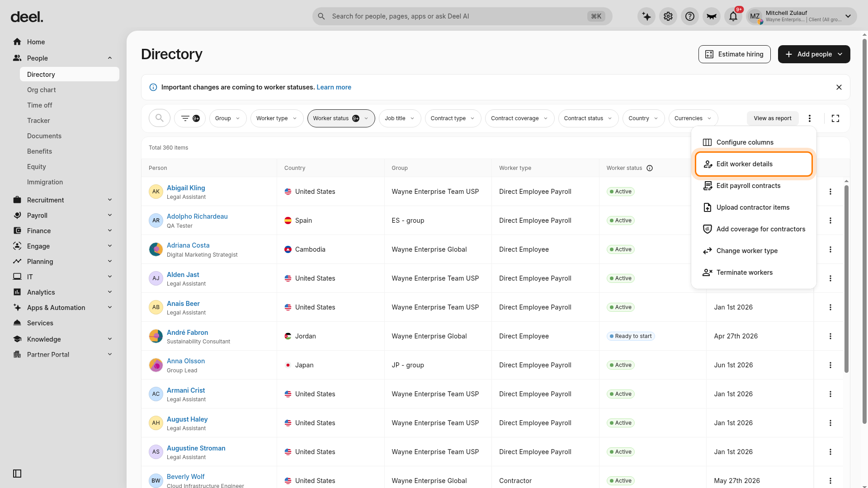Click View as report button
This screenshot has width=868, height=488.
773,118
